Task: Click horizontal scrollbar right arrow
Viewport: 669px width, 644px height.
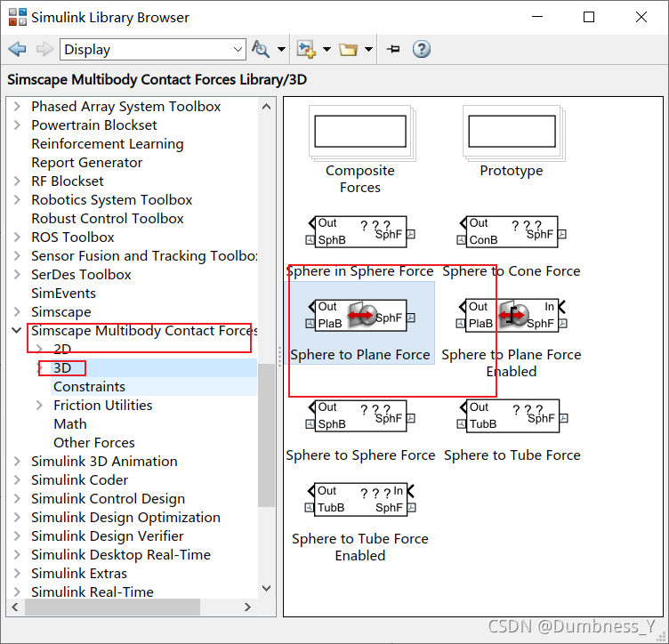Action: (247, 607)
